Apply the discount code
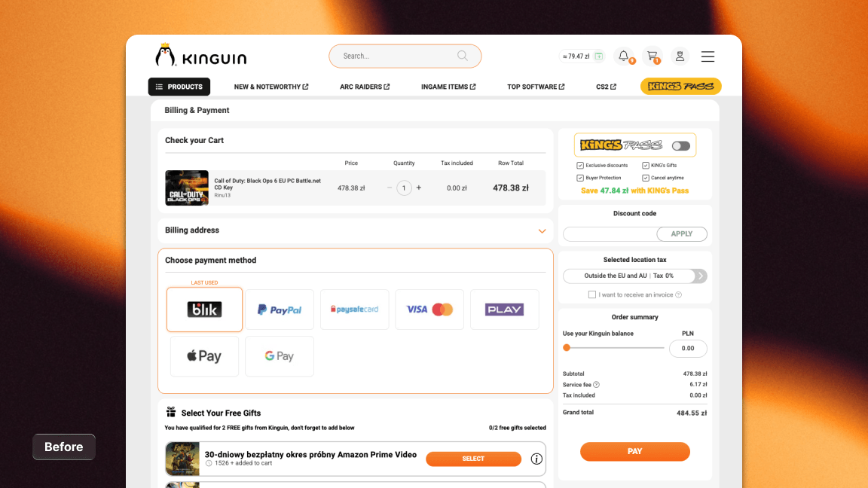Image resolution: width=868 pixels, height=488 pixels. pyautogui.click(x=681, y=234)
